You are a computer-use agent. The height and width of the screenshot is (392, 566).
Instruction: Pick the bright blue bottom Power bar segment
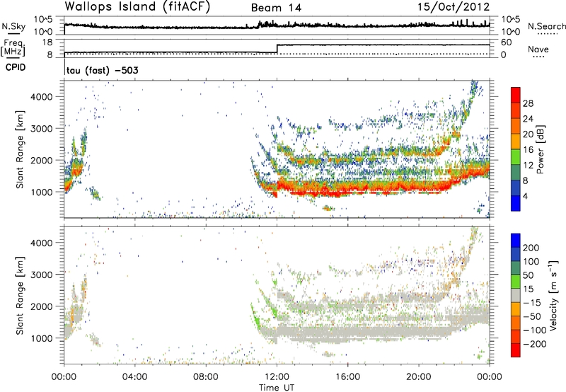[x=516, y=203]
